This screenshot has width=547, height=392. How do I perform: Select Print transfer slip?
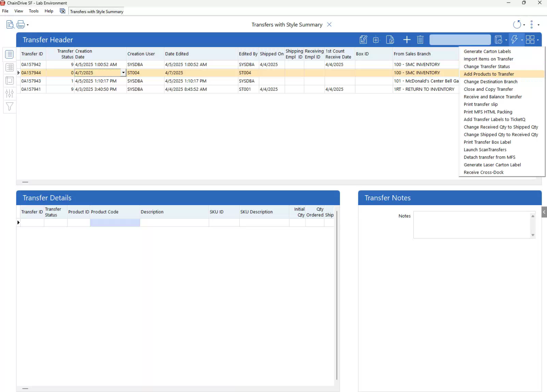[x=481, y=104]
